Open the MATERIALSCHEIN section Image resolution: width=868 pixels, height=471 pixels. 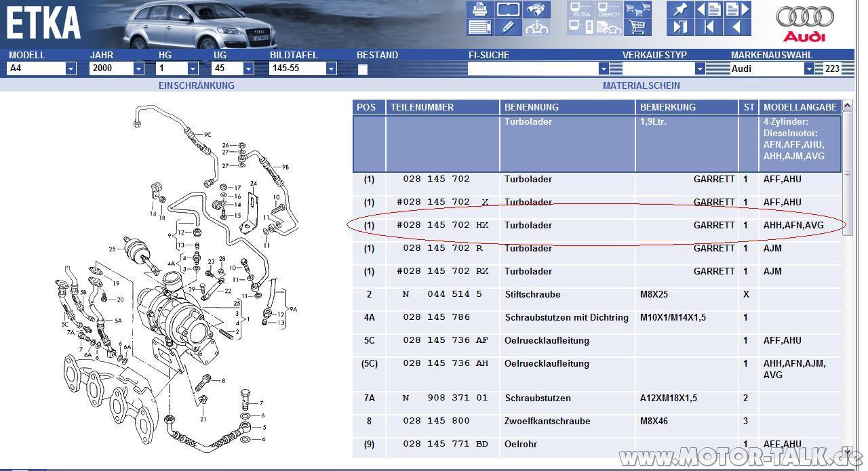point(642,85)
